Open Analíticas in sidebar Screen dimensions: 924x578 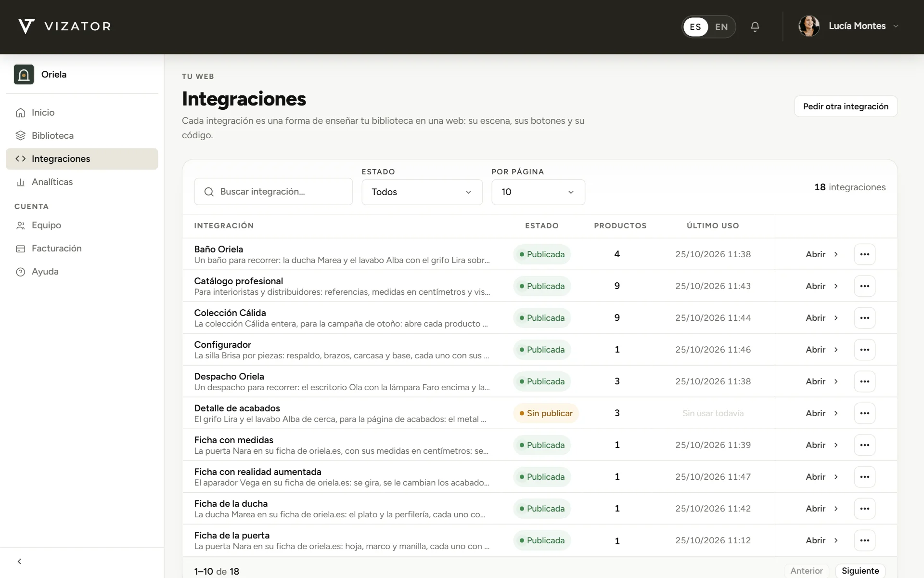(82, 182)
